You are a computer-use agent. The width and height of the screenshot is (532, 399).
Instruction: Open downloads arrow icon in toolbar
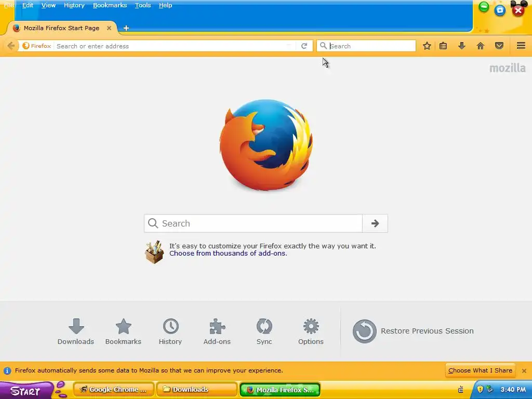(x=462, y=46)
